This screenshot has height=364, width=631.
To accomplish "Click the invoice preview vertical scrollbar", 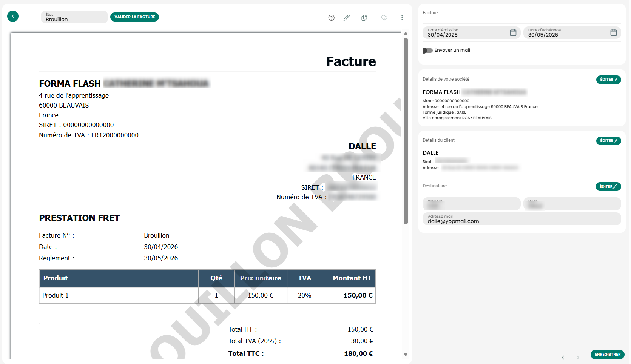I will pyautogui.click(x=406, y=131).
